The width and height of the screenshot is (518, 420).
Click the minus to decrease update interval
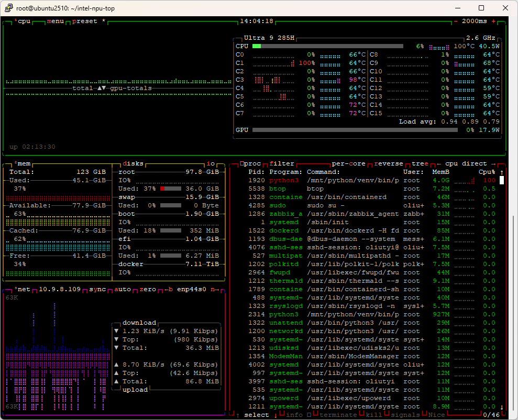click(x=456, y=21)
